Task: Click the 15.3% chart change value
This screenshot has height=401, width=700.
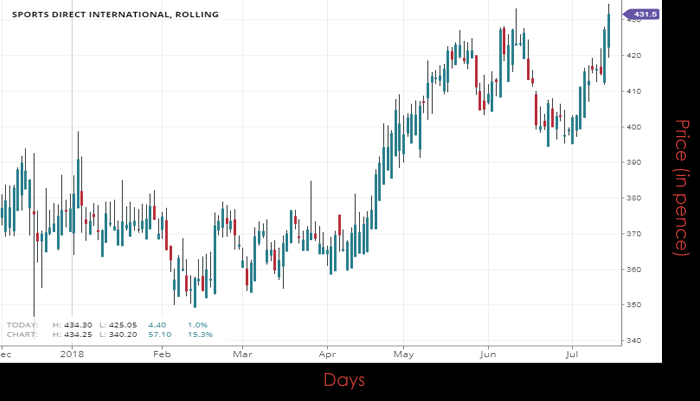Action: point(199,334)
